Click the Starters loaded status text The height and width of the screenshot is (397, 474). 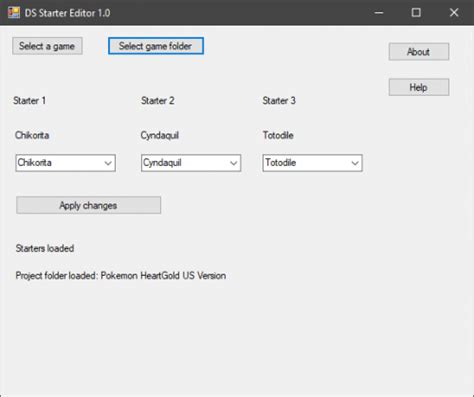click(45, 248)
